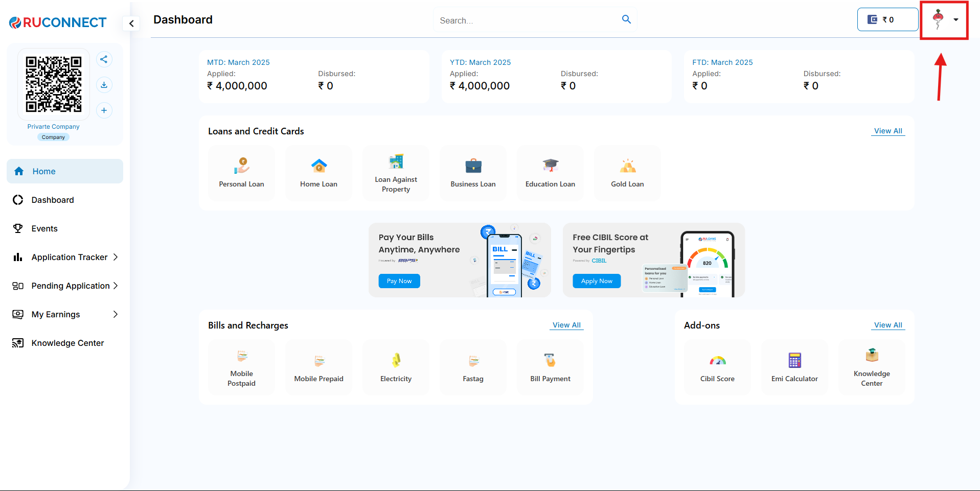This screenshot has height=491, width=980.
Task: Expand Pending Application menu
Action: [x=65, y=286]
